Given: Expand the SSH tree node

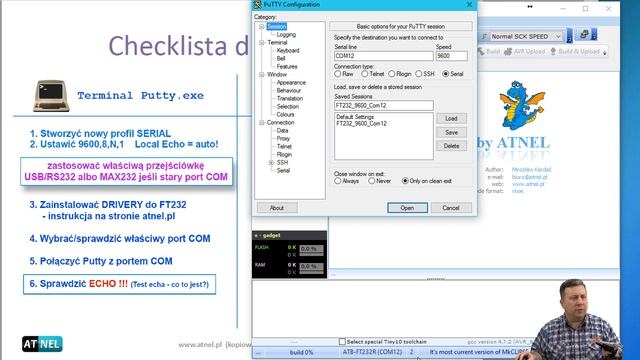Looking at the screenshot, I should pos(271,162).
